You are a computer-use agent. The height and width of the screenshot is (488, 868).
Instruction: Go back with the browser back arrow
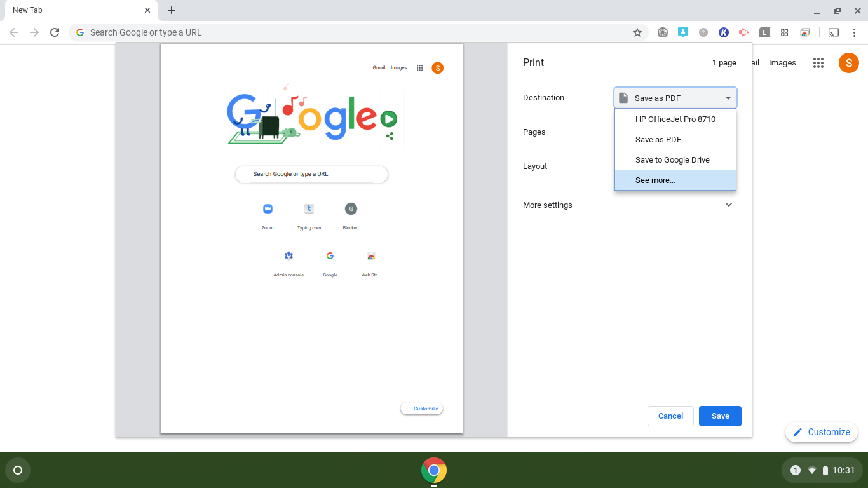[x=14, y=32]
